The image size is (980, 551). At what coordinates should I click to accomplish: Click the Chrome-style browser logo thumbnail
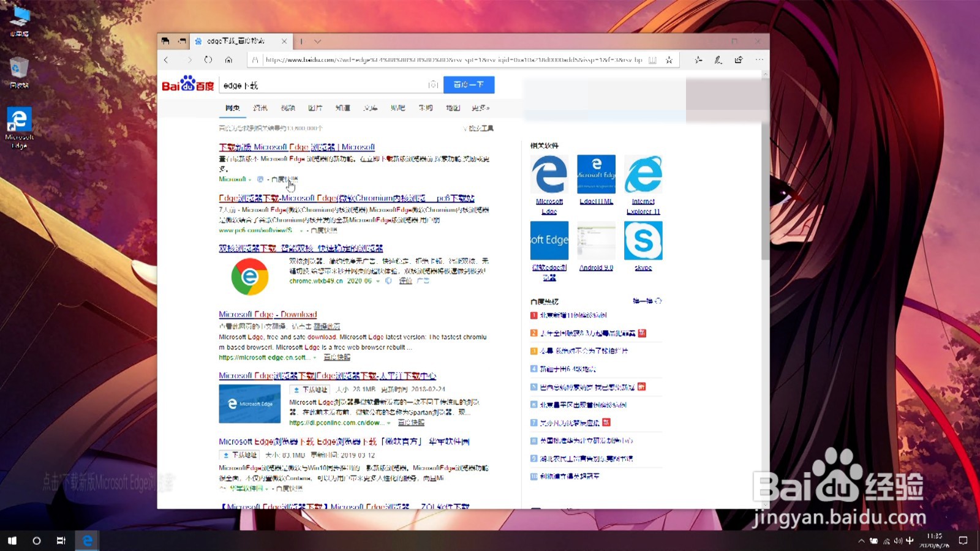coord(250,277)
